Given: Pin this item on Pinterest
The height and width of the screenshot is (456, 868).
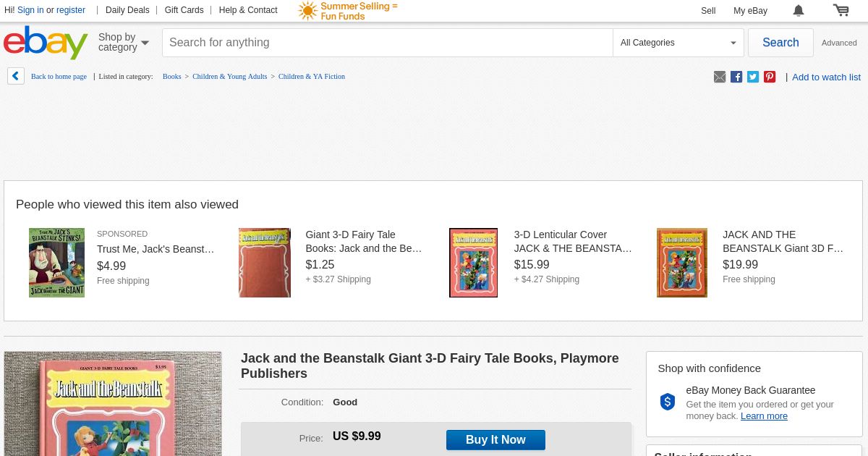Looking at the screenshot, I should tap(770, 77).
